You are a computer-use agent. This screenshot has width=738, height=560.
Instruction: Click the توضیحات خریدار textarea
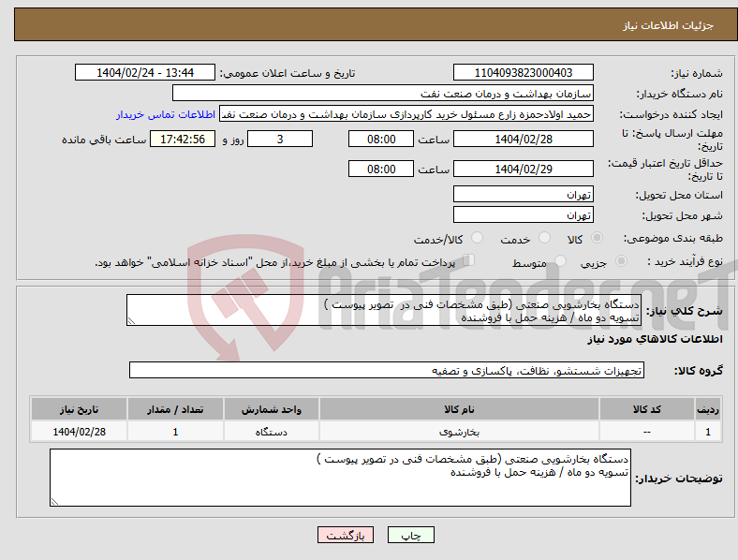(x=340, y=478)
